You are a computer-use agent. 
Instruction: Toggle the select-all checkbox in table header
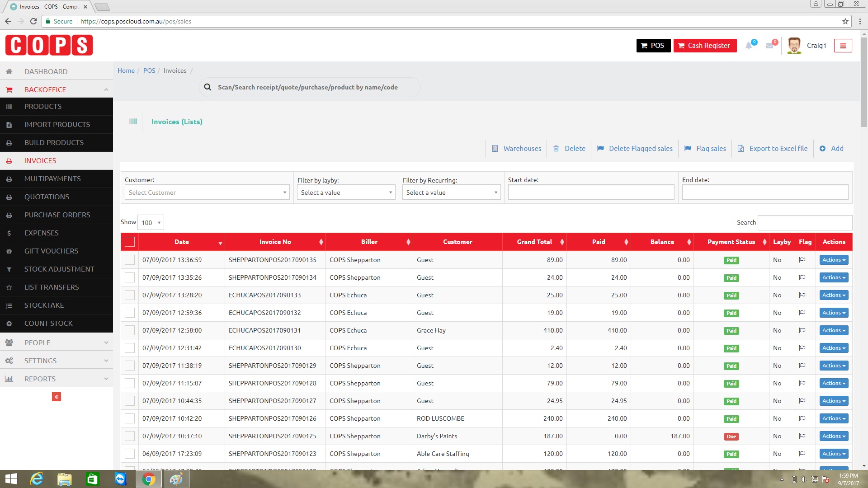(130, 242)
